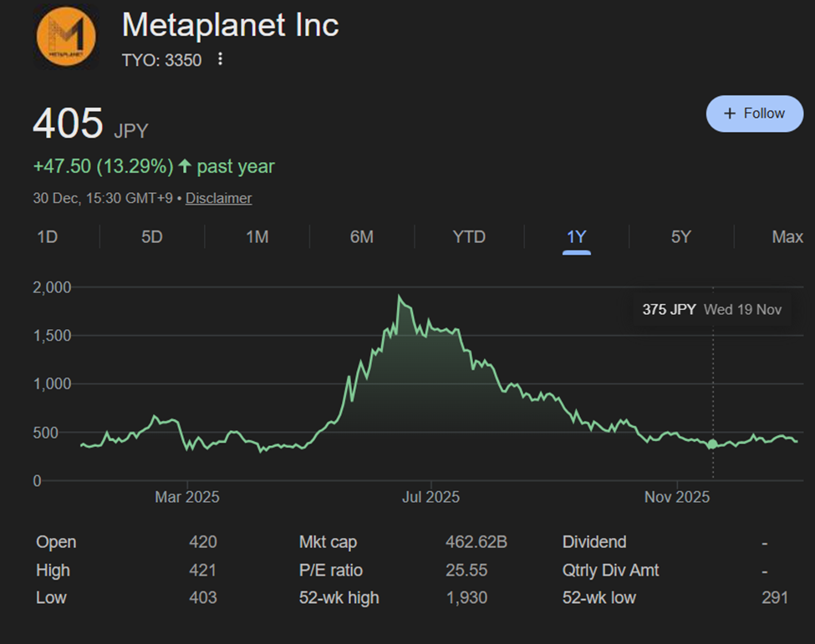Open the Disclaimer link
This screenshot has height=644, width=815.
pos(218,198)
